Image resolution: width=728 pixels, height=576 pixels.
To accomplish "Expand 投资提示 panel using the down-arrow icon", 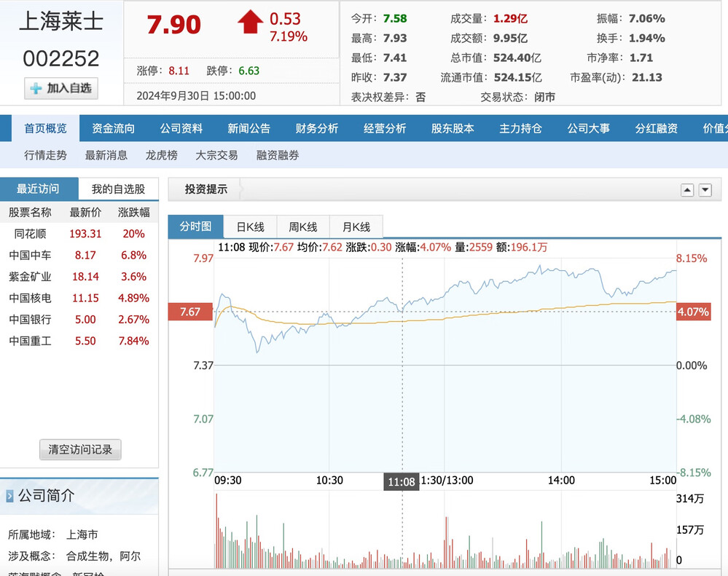I will tap(704, 189).
